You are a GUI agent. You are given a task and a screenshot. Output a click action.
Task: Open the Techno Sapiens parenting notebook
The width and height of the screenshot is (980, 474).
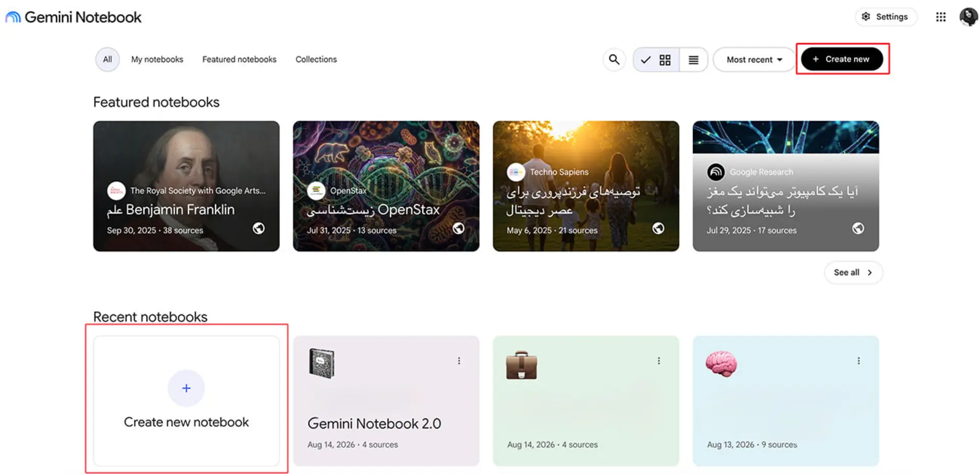[x=586, y=186]
